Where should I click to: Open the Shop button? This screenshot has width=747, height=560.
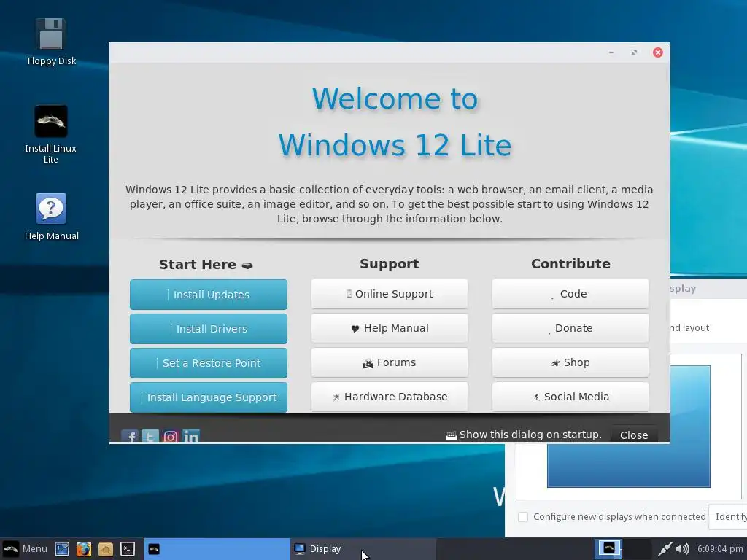click(x=570, y=362)
